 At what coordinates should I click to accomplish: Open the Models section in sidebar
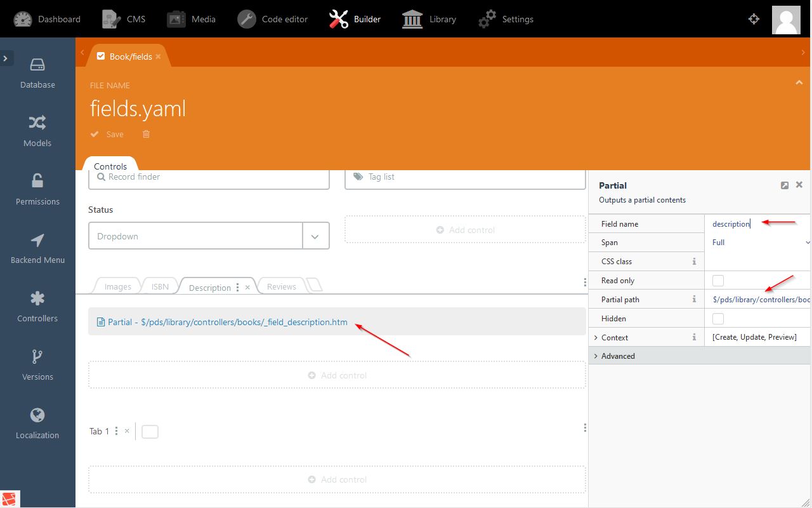point(37,131)
